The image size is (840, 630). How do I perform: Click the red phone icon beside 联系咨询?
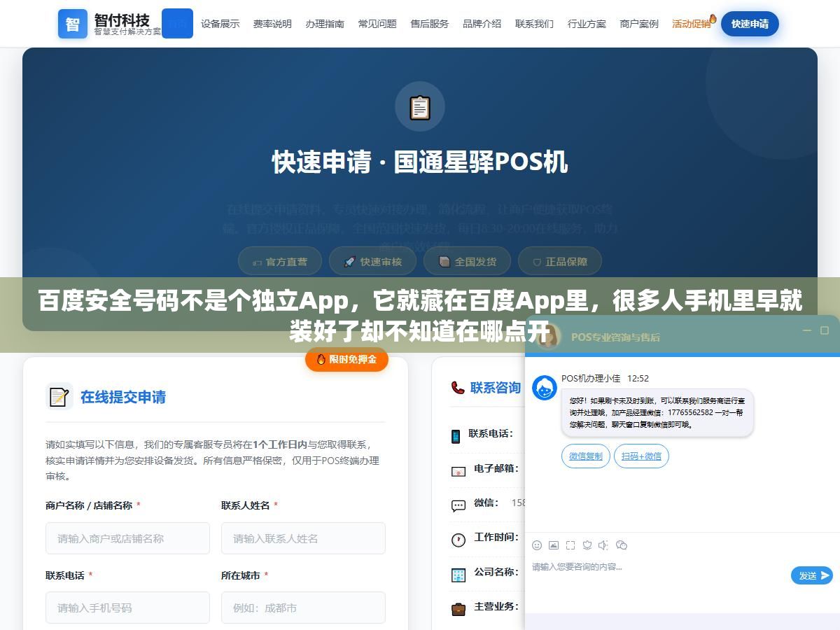[x=458, y=388]
